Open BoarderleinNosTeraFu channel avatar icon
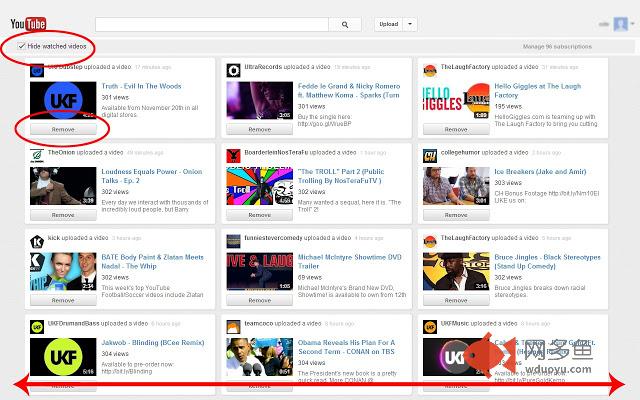Viewport: 640px width, 400px height. (233, 156)
